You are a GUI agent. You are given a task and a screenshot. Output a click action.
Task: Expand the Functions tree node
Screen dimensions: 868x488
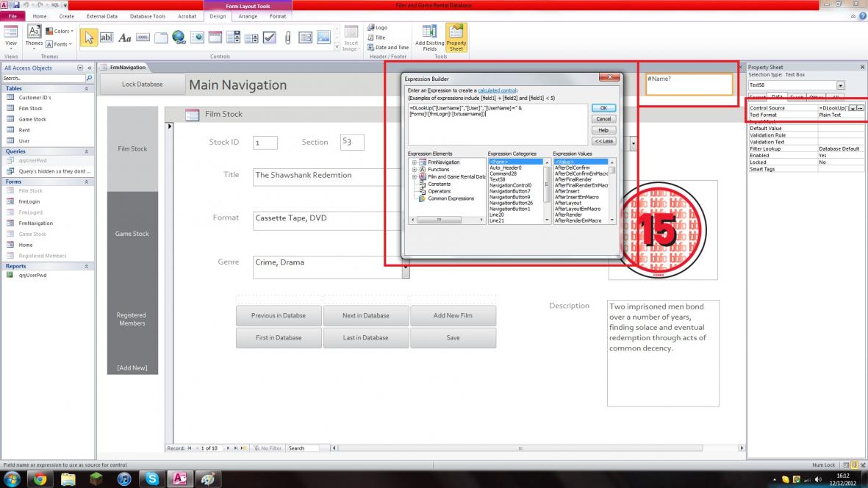[x=415, y=169]
